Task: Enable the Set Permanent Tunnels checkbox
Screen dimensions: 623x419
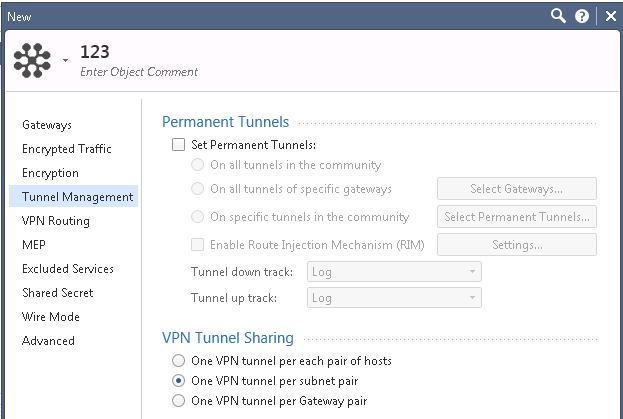Action: pos(178,145)
